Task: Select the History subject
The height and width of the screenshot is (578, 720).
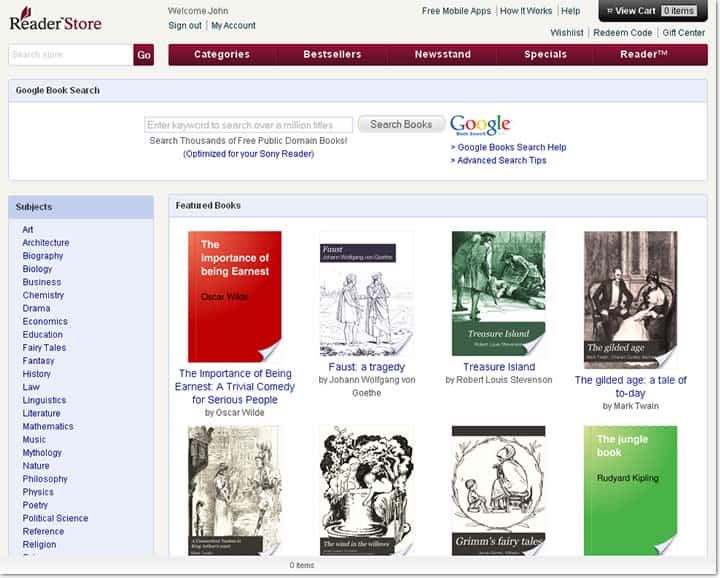Action: pos(36,374)
